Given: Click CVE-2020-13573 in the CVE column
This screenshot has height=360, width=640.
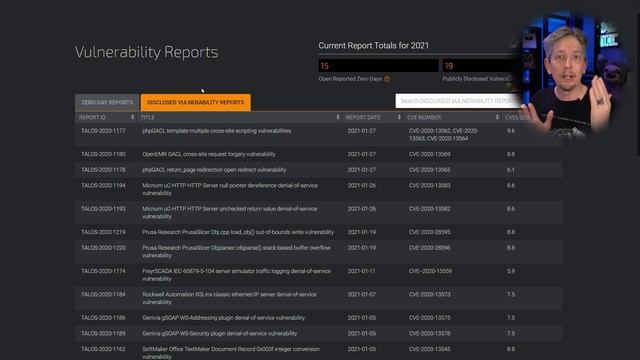Looking at the screenshot, I should tap(429, 294).
